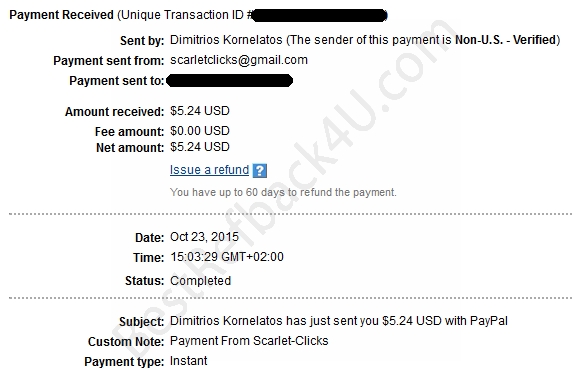Click the blacked-out transaction ID

point(319,16)
